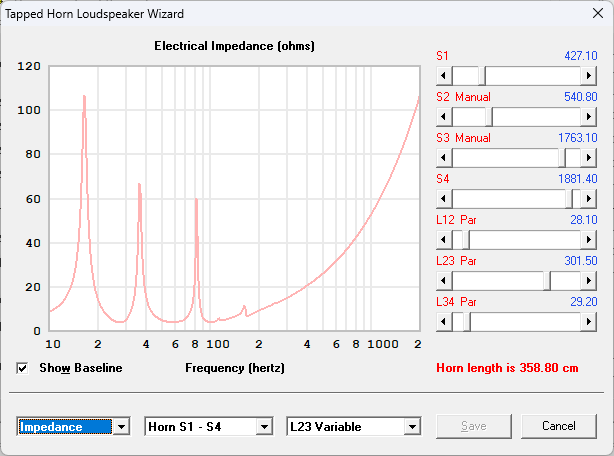The width and height of the screenshot is (614, 456).
Task: Click the S2 slider thumb
Action: click(489, 117)
